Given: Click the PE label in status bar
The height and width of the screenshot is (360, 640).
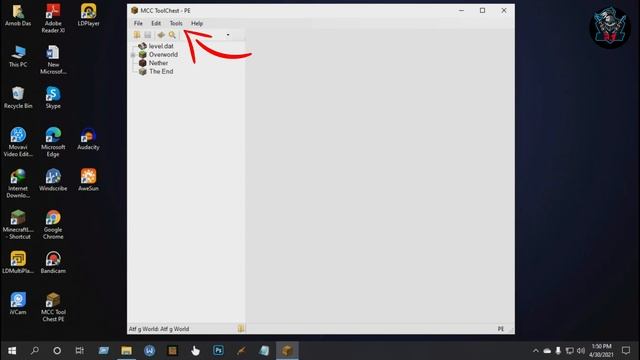Looking at the screenshot, I should pyautogui.click(x=501, y=329).
